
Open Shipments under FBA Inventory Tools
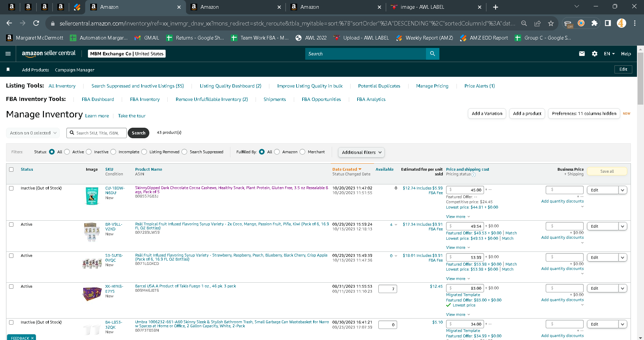pos(275,99)
